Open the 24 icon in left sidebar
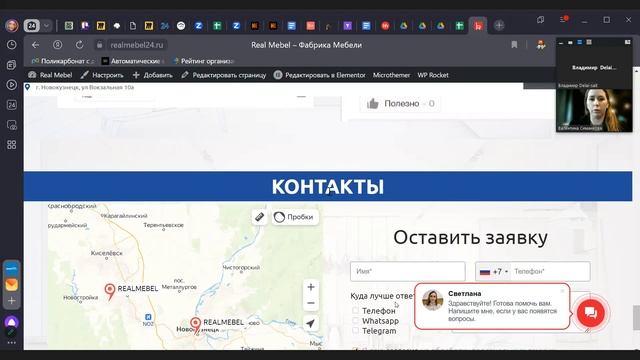This screenshot has height=360, width=640. click(11, 105)
